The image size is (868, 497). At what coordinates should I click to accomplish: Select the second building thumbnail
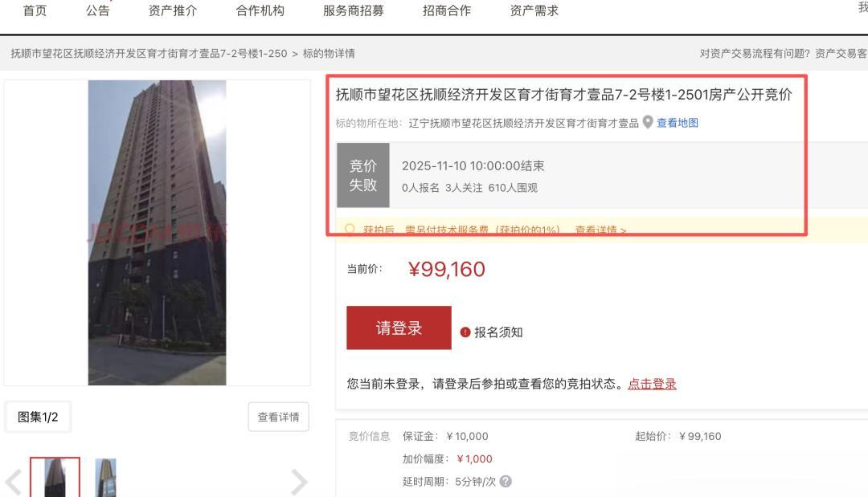pos(106,478)
